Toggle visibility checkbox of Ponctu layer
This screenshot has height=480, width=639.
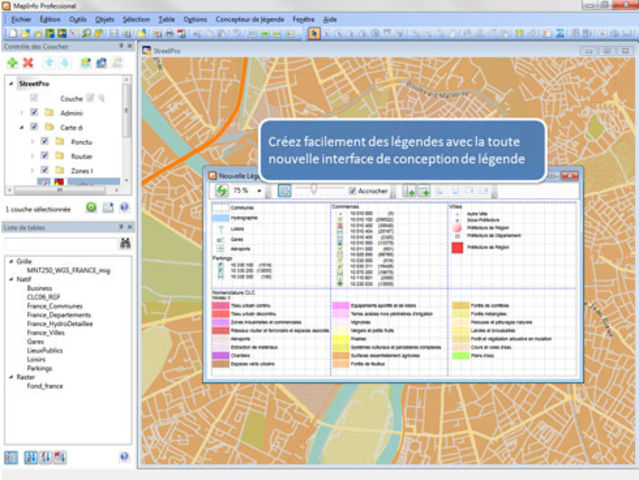click(x=45, y=141)
